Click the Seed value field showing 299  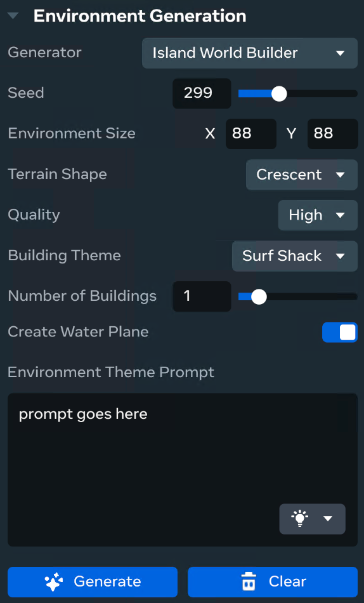[x=202, y=93]
